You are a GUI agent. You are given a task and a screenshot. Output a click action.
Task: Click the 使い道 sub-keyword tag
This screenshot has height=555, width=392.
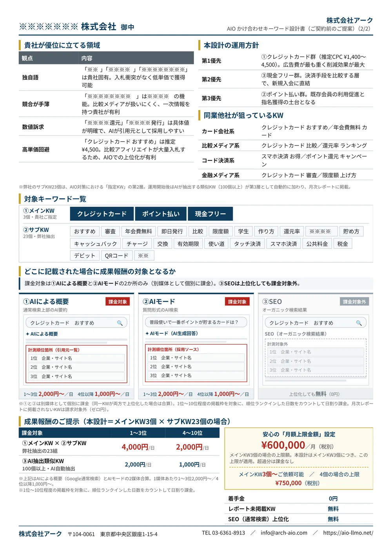tap(216, 244)
